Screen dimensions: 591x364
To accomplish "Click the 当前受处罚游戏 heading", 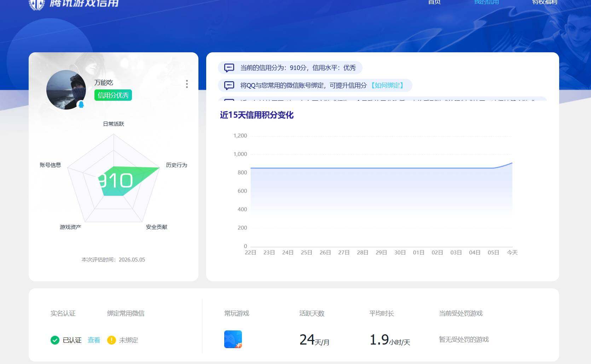I will tap(460, 313).
